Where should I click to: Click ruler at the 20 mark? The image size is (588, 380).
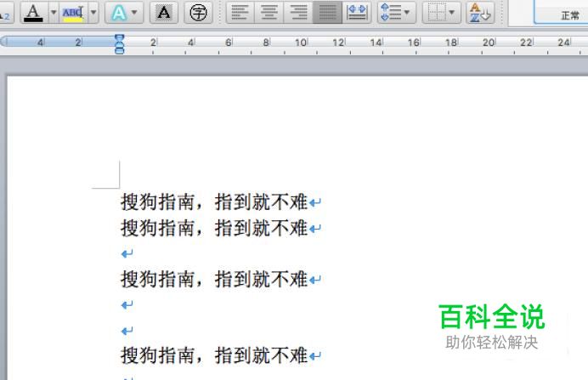tap(489, 43)
